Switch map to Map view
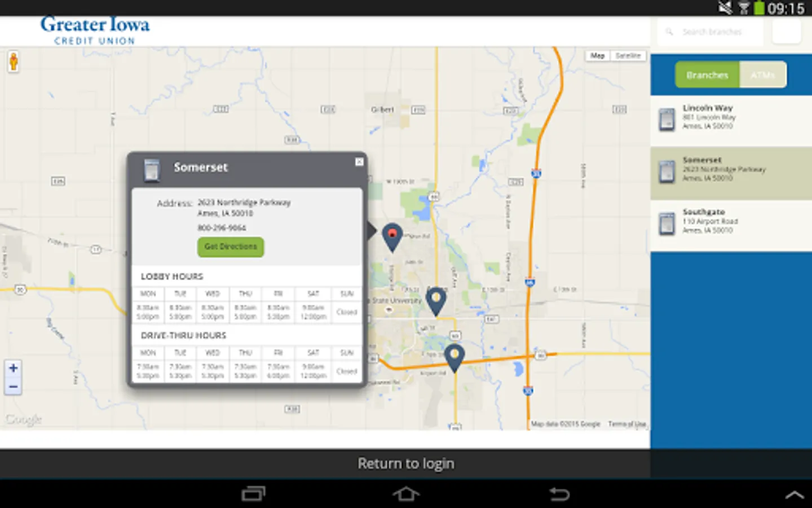 (598, 56)
